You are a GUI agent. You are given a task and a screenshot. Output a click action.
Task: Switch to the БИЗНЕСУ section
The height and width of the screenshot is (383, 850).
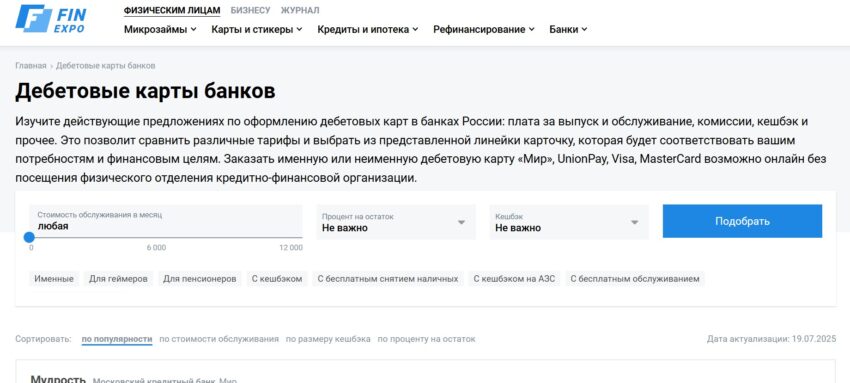[x=250, y=10]
